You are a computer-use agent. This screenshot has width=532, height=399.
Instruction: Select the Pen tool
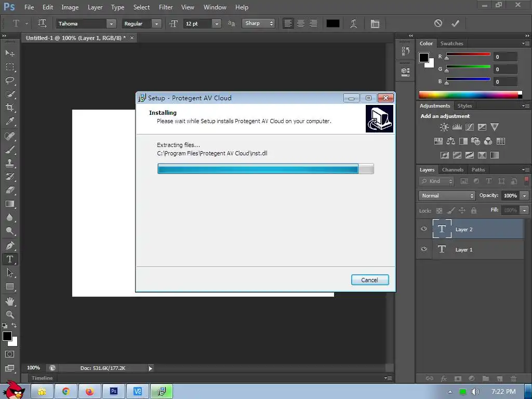tap(9, 246)
